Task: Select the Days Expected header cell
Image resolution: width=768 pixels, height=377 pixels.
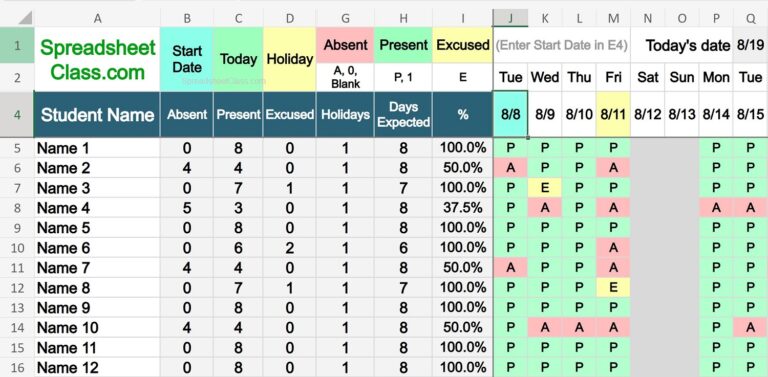Action: tap(403, 115)
